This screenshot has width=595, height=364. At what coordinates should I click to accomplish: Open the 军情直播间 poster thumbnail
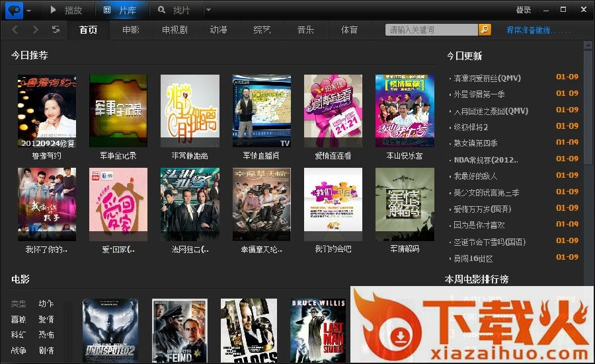[261, 111]
